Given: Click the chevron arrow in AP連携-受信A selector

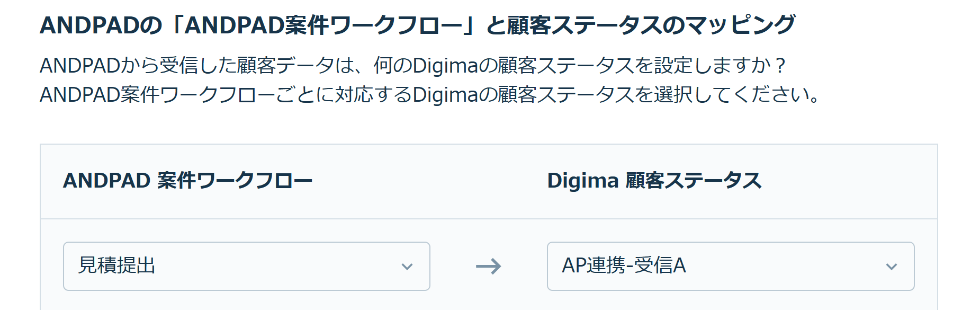Looking at the screenshot, I should click(x=892, y=267).
